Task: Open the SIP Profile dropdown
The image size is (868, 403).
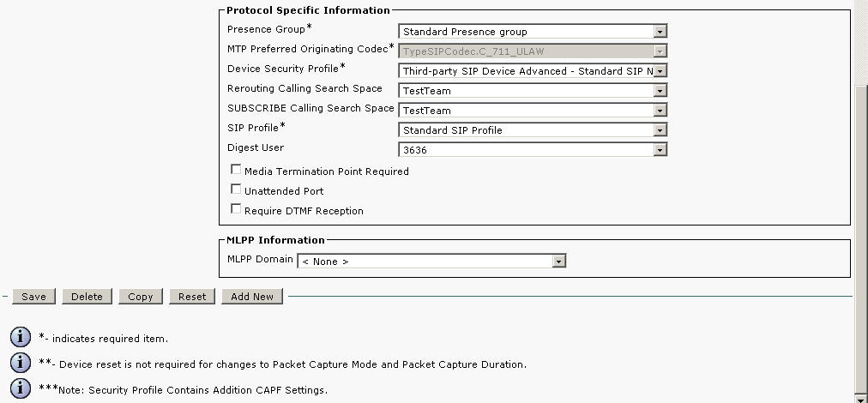Action: click(660, 130)
